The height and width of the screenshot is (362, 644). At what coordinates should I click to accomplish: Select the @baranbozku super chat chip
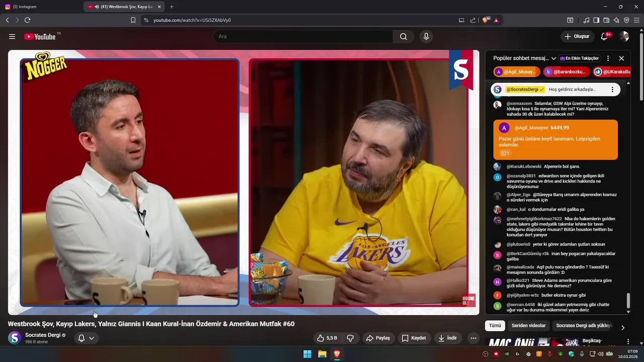point(566,72)
